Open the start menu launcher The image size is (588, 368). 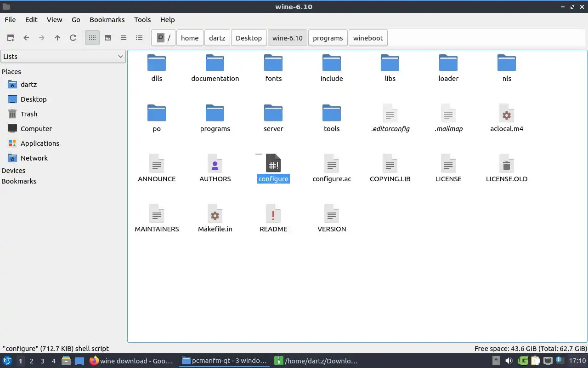(x=7, y=361)
